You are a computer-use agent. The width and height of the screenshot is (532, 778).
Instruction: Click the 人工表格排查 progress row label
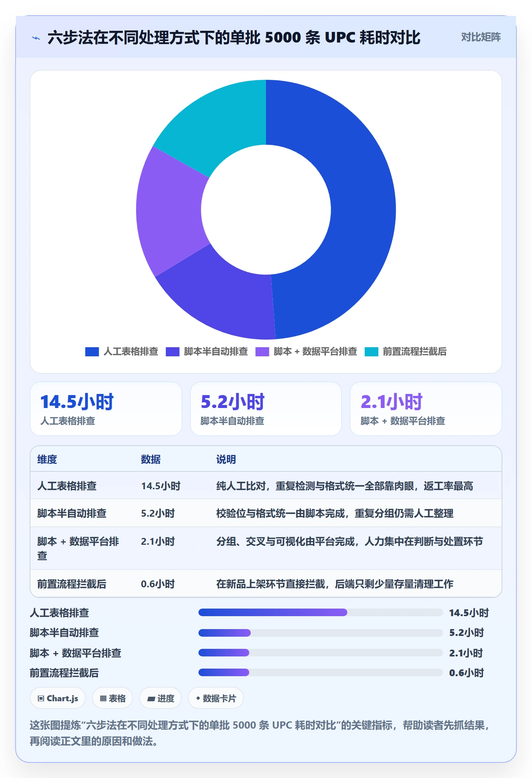point(59,613)
